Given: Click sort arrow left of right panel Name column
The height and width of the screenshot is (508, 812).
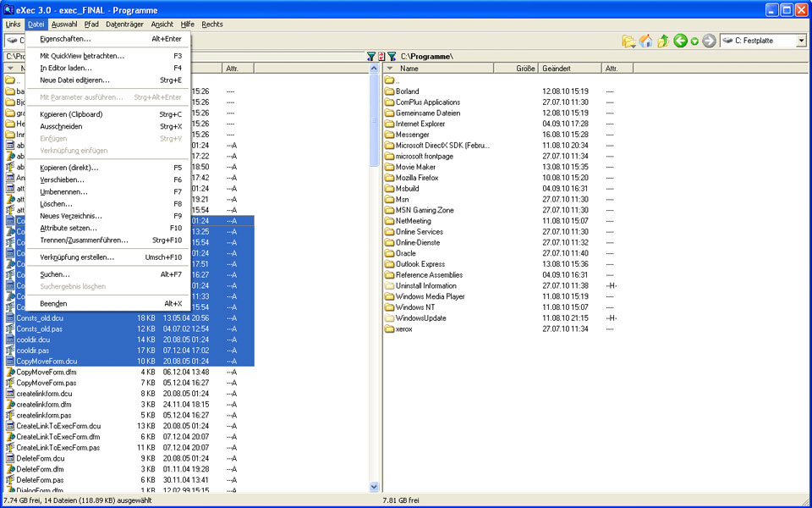Looking at the screenshot, I should (x=390, y=68).
